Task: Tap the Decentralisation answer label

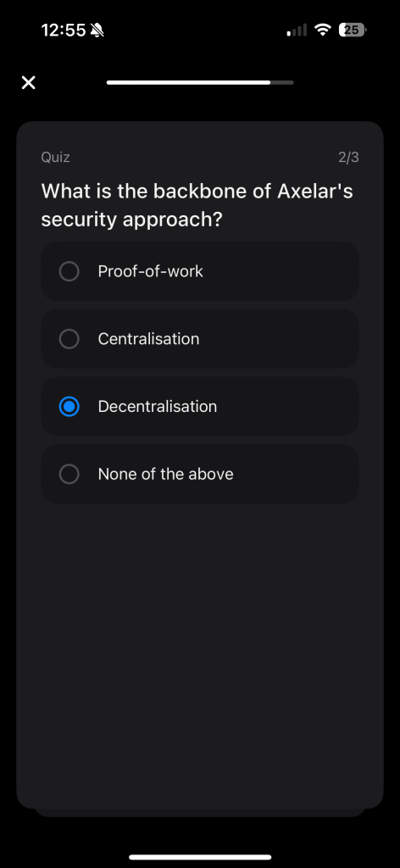Action: pyautogui.click(x=158, y=406)
